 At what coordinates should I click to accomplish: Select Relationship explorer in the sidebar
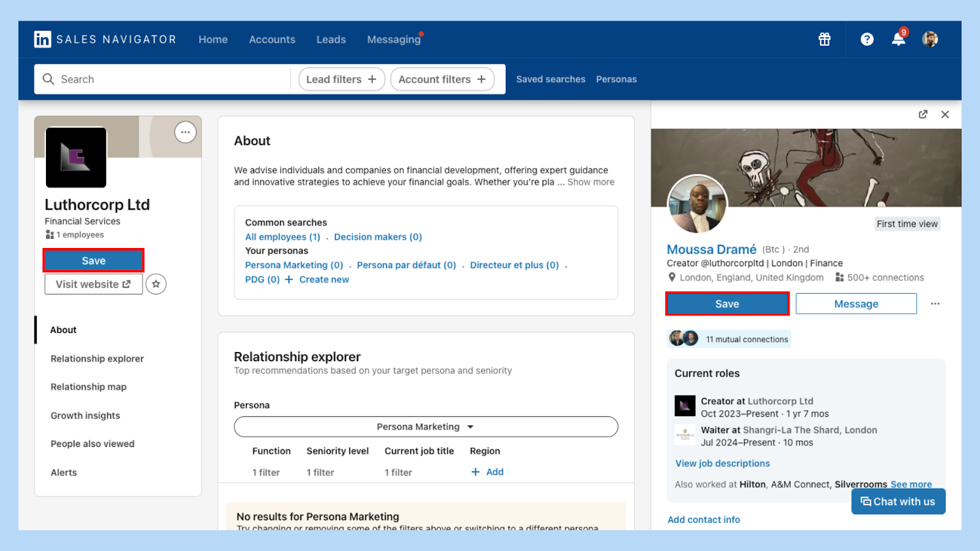[97, 359]
